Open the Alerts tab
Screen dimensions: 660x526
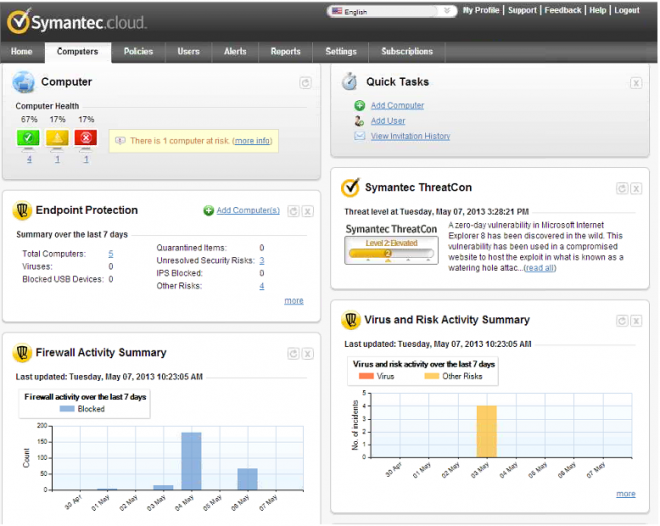[235, 51]
